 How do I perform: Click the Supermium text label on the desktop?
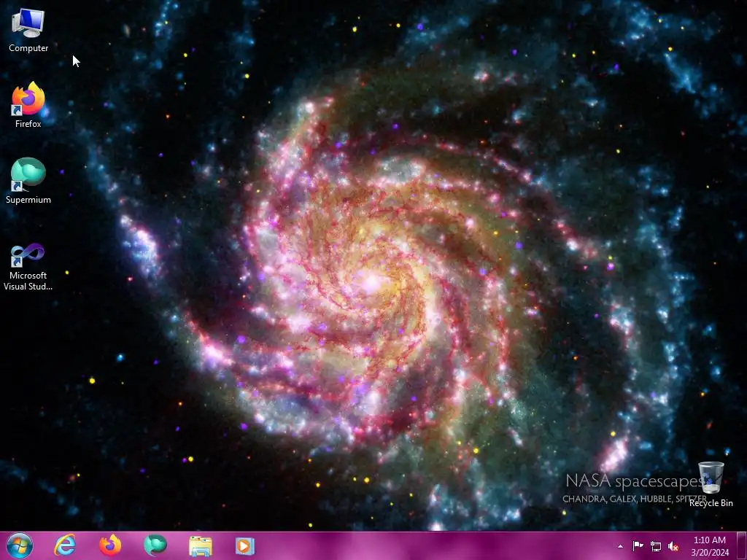point(28,200)
